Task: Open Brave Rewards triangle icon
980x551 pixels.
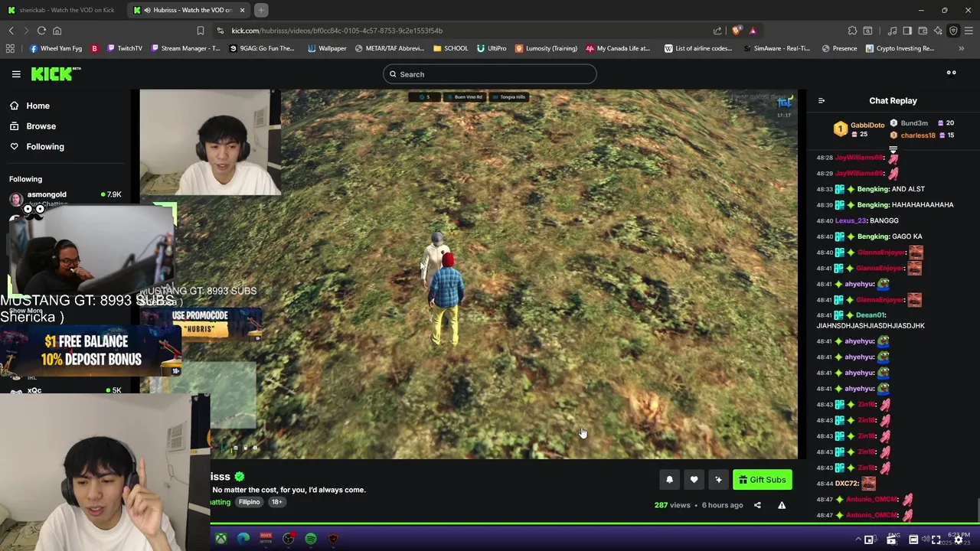Action: [753, 31]
